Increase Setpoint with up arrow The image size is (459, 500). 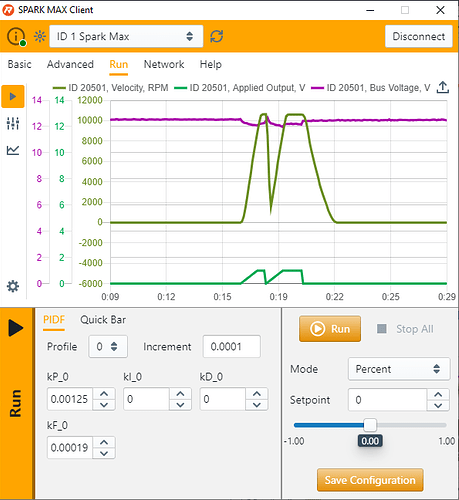coord(438,395)
